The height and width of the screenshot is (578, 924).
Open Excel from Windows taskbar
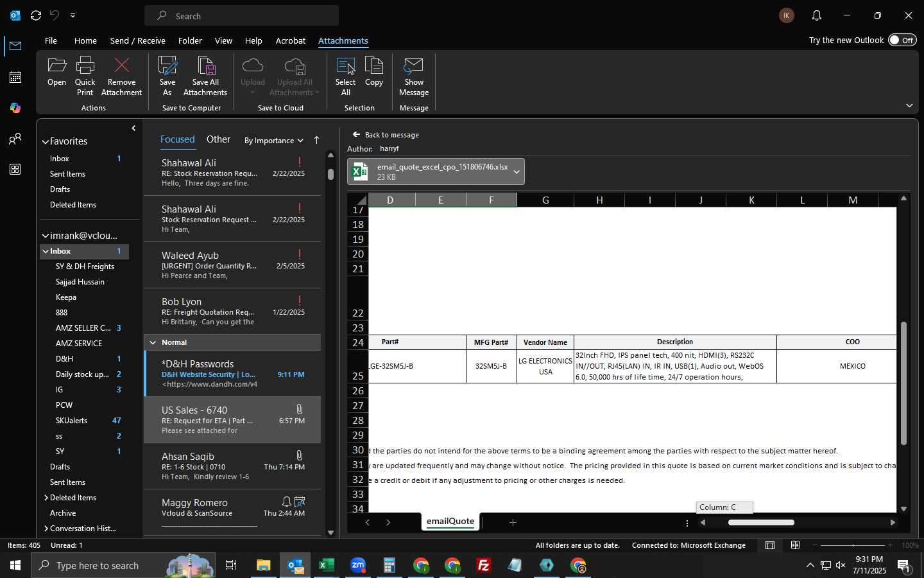pyautogui.click(x=326, y=565)
